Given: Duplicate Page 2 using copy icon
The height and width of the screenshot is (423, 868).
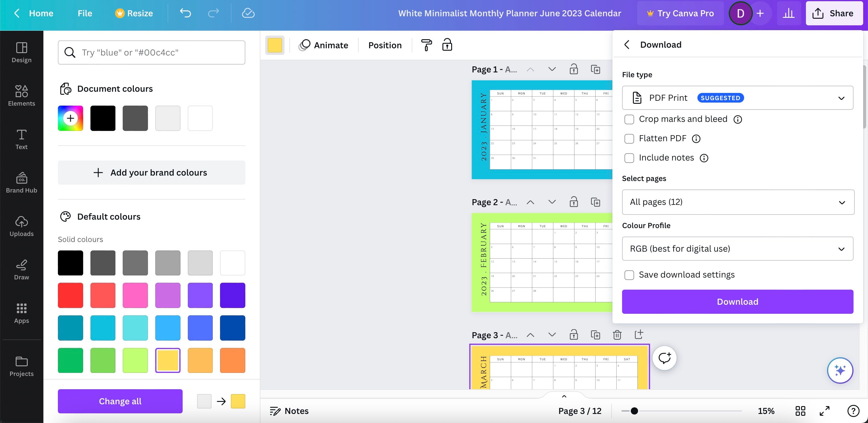Looking at the screenshot, I should pyautogui.click(x=596, y=202).
